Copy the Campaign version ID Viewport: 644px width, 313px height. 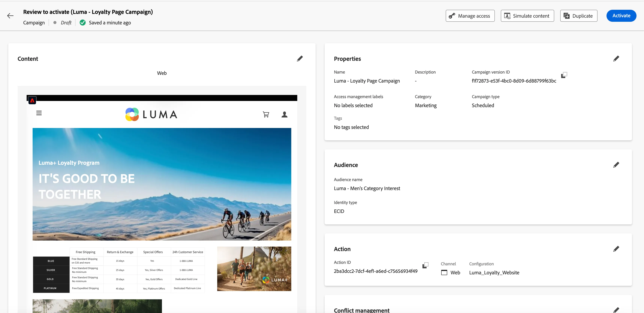click(564, 75)
